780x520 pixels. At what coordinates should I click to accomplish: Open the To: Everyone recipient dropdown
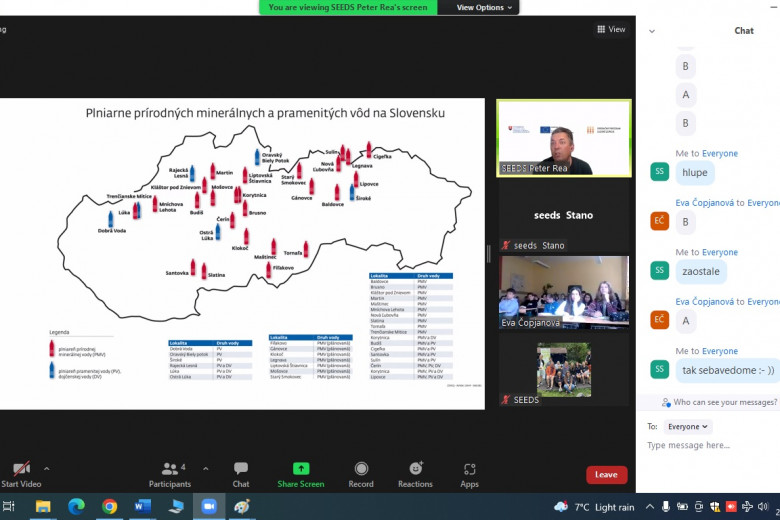coord(687,426)
